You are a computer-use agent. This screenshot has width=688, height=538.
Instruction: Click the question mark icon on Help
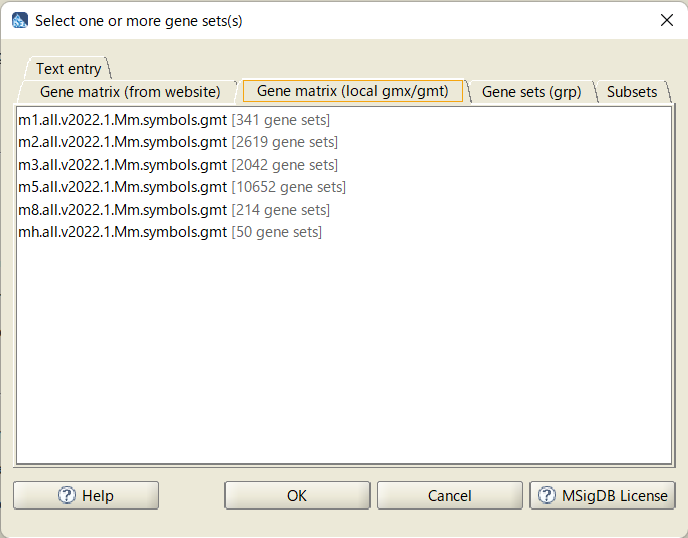tap(67, 495)
